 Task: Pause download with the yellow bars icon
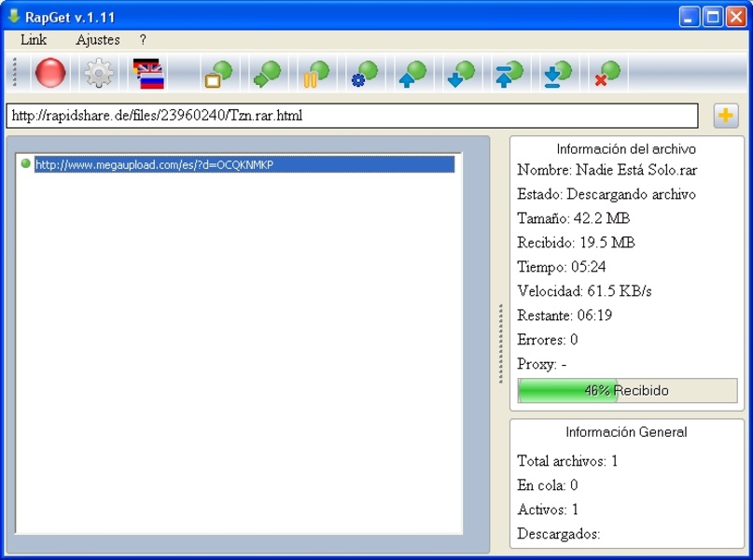316,74
